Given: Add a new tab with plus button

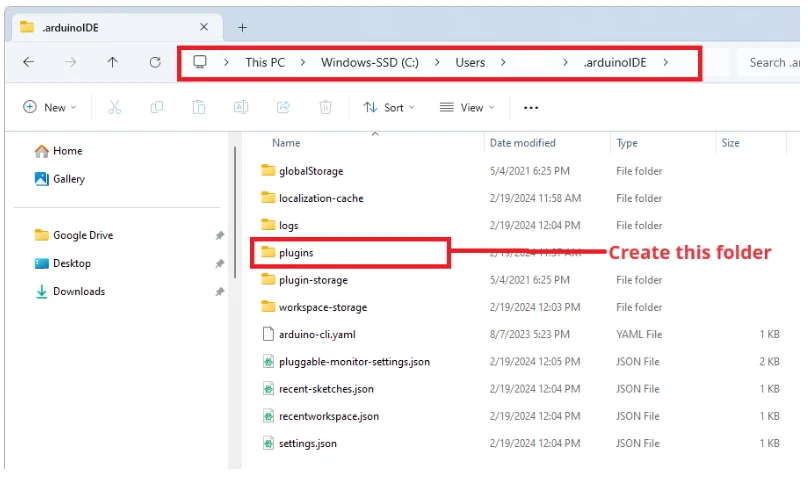Looking at the screenshot, I should (x=242, y=27).
